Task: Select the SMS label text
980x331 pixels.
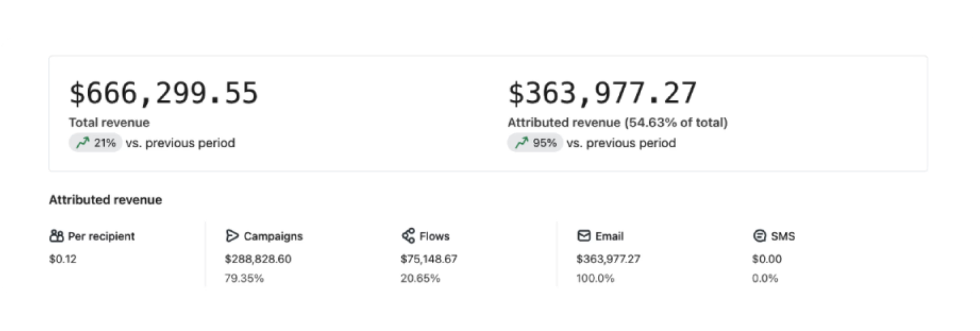Action: [x=783, y=236]
